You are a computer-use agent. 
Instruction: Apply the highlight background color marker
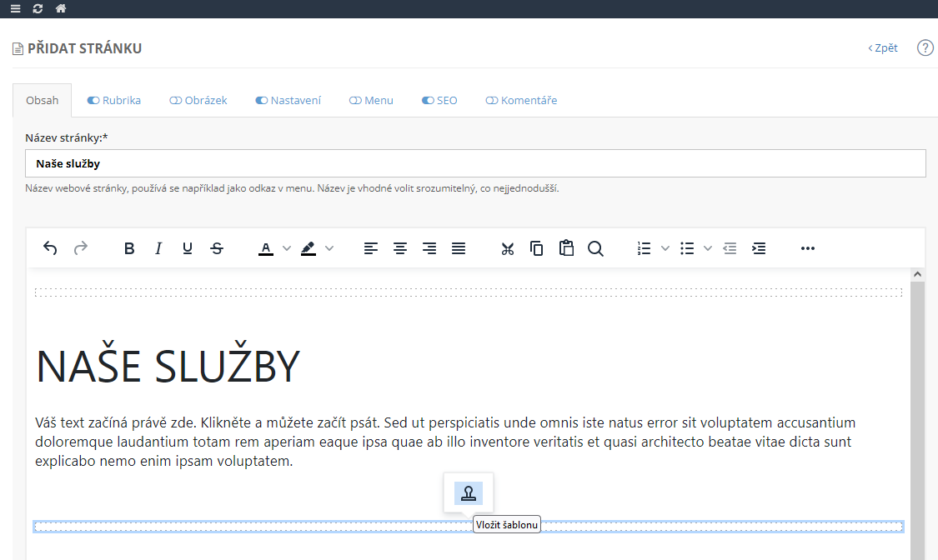point(308,248)
